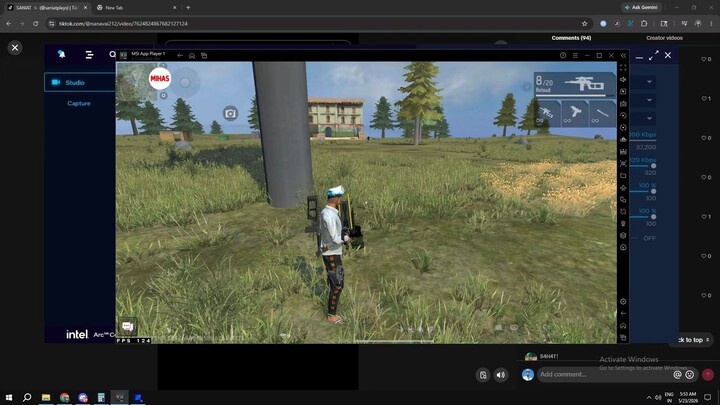Screen dimensions: 720x405
Task: Tap the in-game minimap
Action: click(135, 82)
